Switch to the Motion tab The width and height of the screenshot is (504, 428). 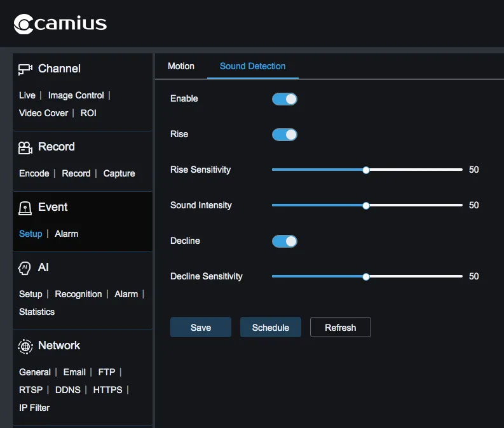(x=181, y=66)
